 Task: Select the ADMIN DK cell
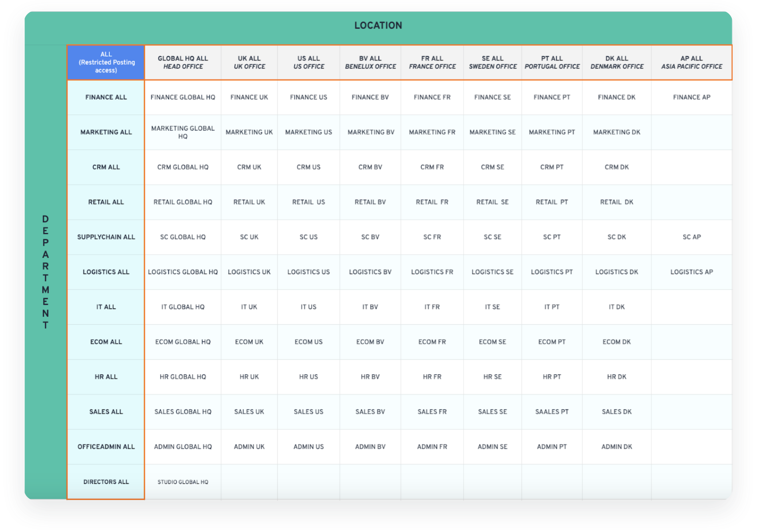(x=616, y=447)
